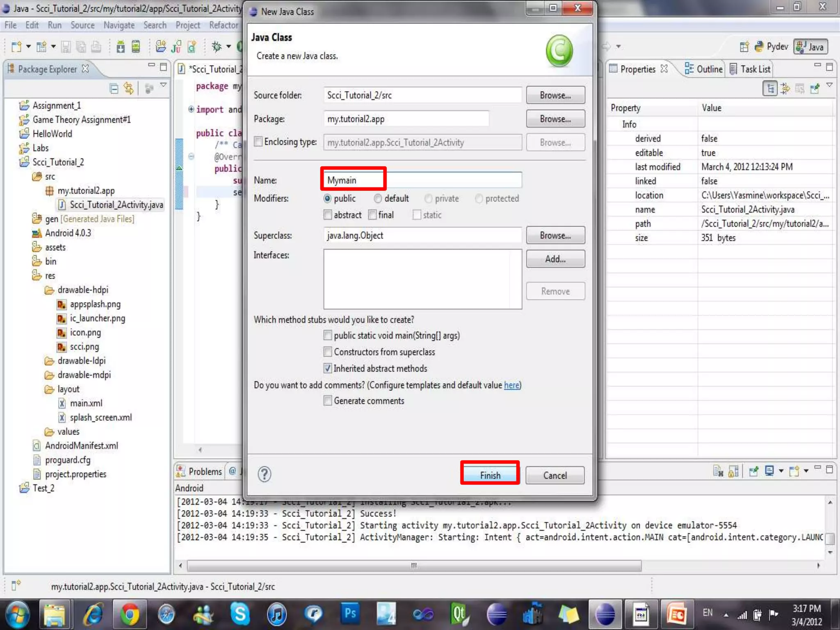This screenshot has width=840, height=630.
Task: Select the public modifier radio button
Action: click(327, 199)
